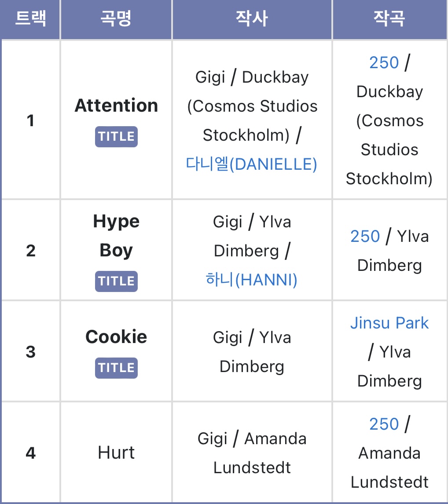Click the Cookie song title
Image resolution: width=448 pixels, height=504 pixels.
pos(116,337)
